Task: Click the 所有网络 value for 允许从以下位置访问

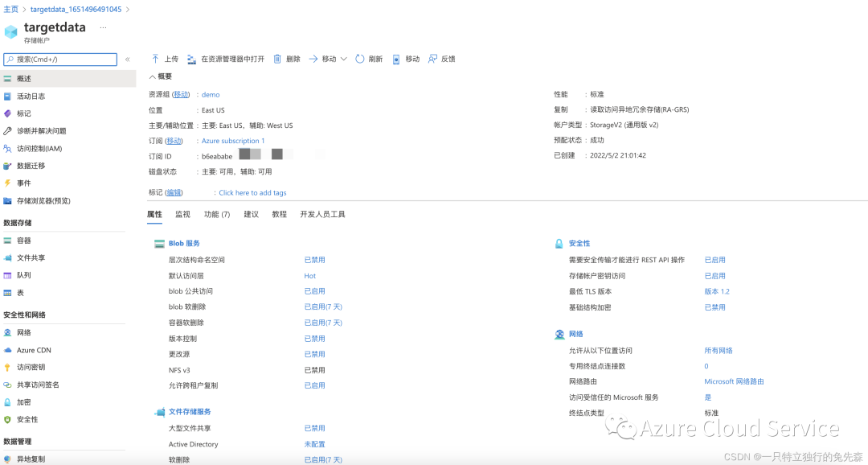Action: click(719, 351)
